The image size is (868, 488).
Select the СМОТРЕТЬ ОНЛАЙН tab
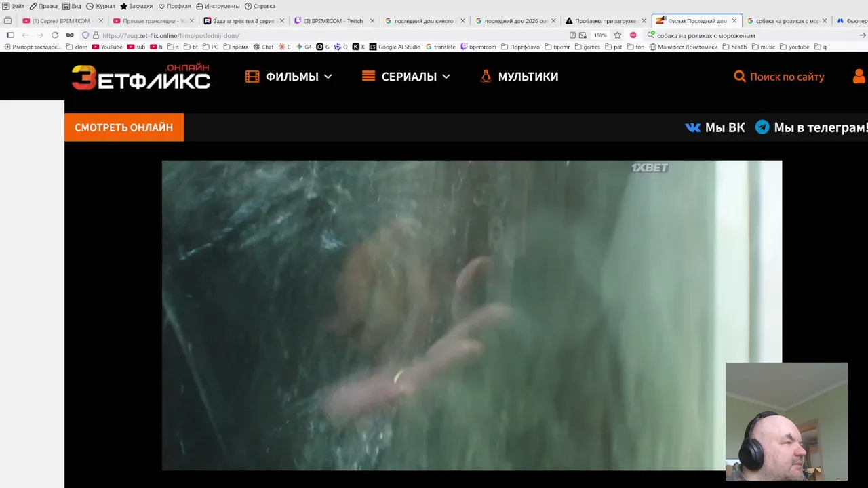click(124, 127)
